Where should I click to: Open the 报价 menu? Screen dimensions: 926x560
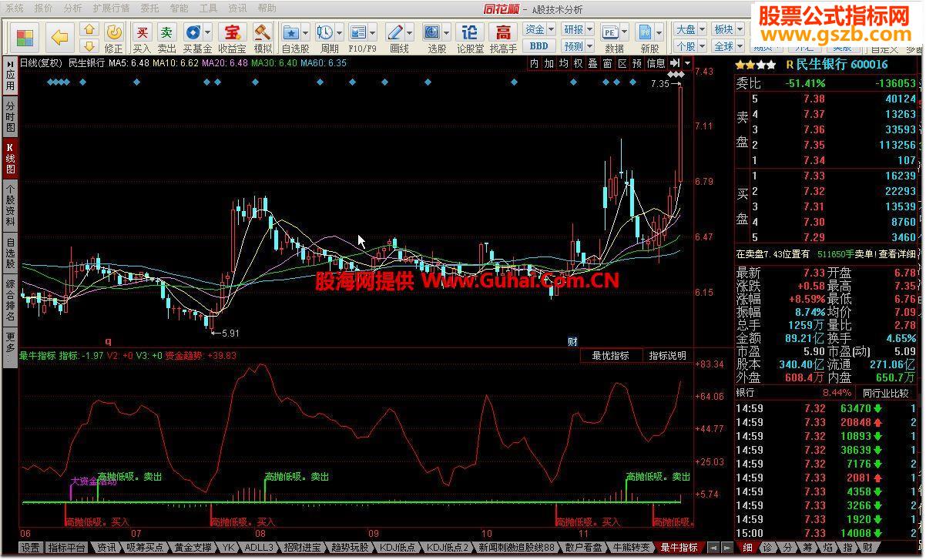tap(44, 8)
